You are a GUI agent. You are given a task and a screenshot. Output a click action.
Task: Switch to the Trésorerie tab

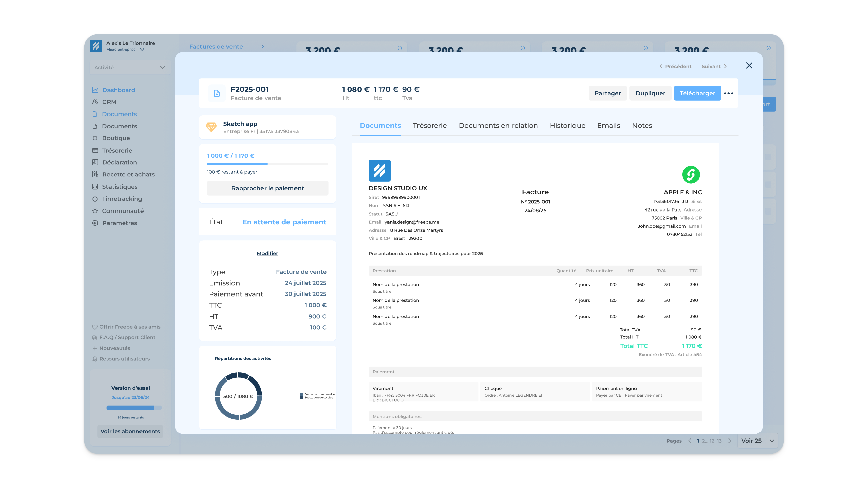pyautogui.click(x=430, y=125)
